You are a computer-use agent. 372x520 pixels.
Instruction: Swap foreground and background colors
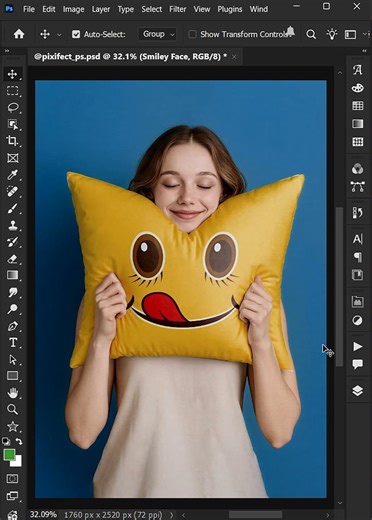click(19, 442)
